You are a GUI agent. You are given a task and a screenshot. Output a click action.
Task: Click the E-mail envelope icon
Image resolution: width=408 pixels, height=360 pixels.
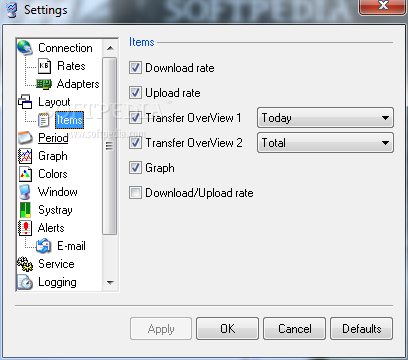44,246
